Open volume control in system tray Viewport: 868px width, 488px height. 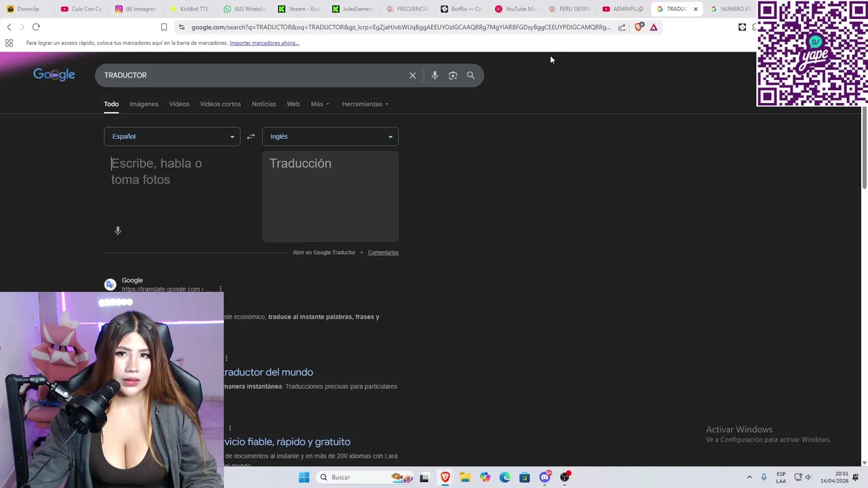coord(808,477)
